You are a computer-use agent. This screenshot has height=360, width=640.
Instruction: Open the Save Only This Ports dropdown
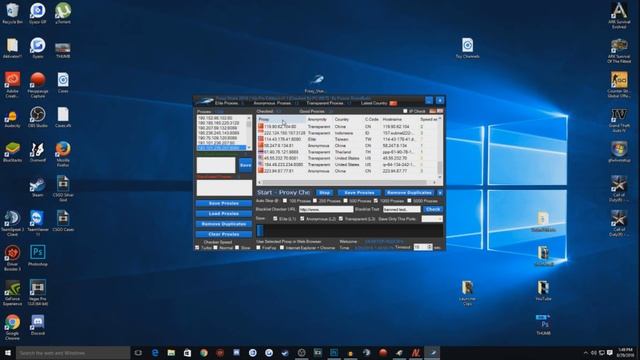coord(432,219)
